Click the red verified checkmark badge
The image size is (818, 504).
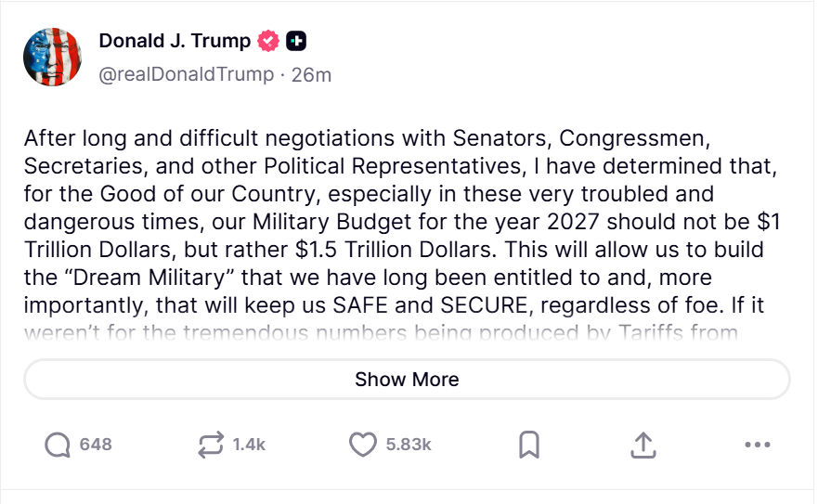tap(269, 41)
